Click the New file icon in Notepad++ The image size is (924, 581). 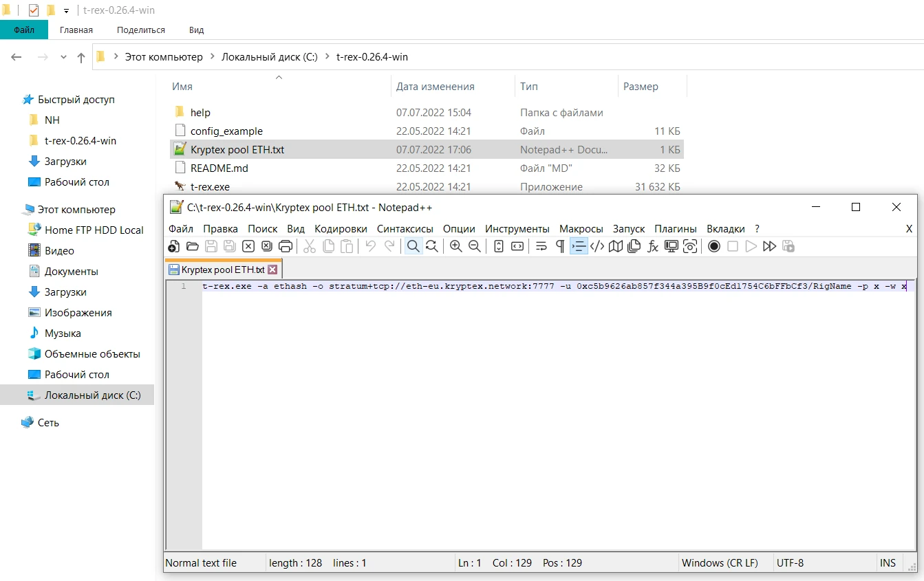point(174,246)
